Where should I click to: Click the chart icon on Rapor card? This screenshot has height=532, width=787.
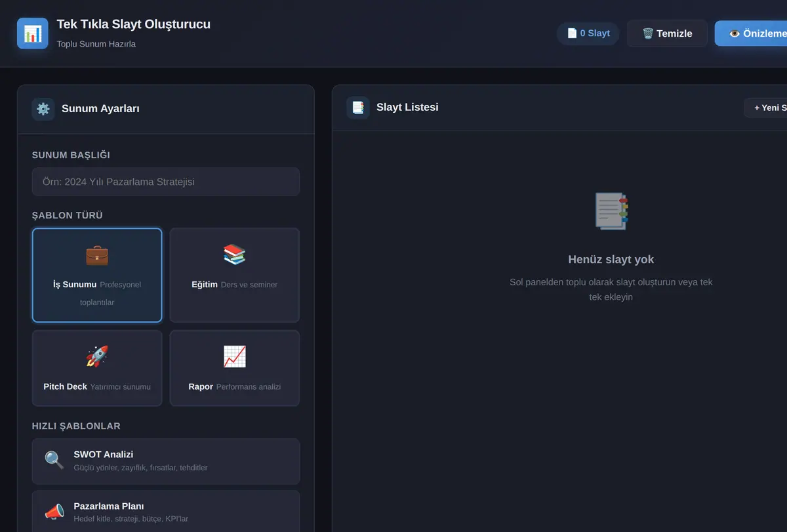(235, 356)
